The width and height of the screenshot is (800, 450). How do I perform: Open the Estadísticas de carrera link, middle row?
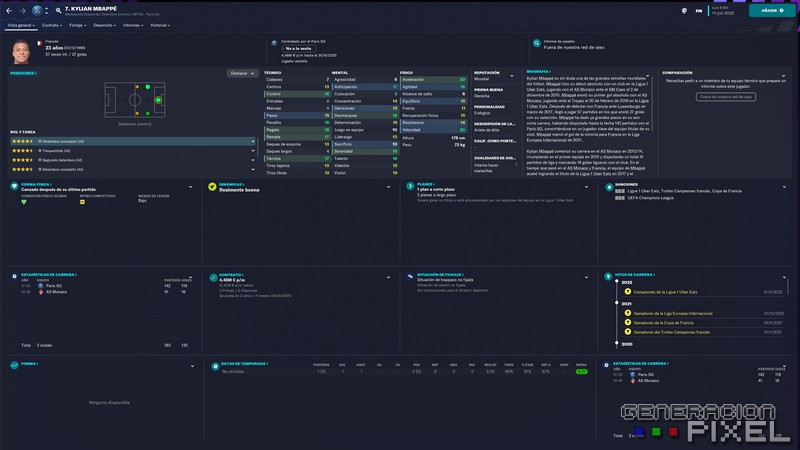49,274
